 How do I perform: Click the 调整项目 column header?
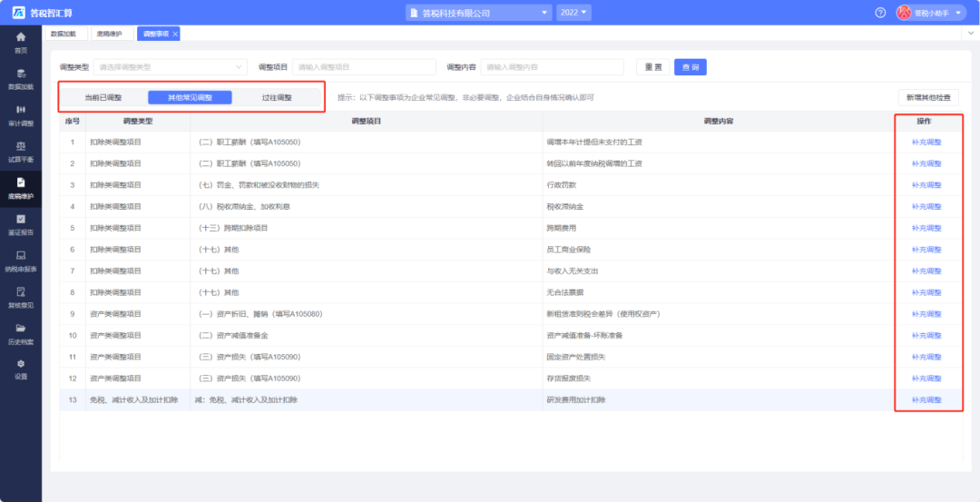[367, 121]
